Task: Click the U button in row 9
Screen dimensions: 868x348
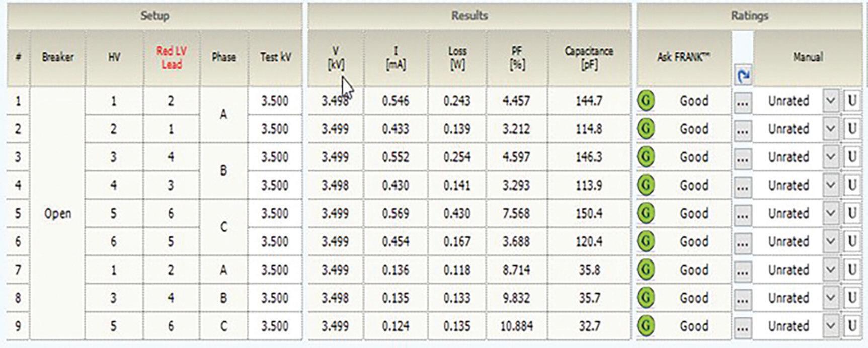Action: [851, 326]
